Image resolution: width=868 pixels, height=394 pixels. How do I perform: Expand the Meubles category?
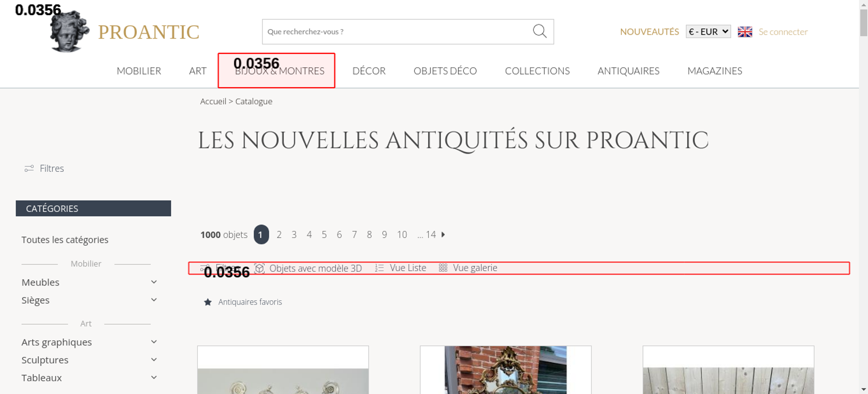[x=154, y=282]
